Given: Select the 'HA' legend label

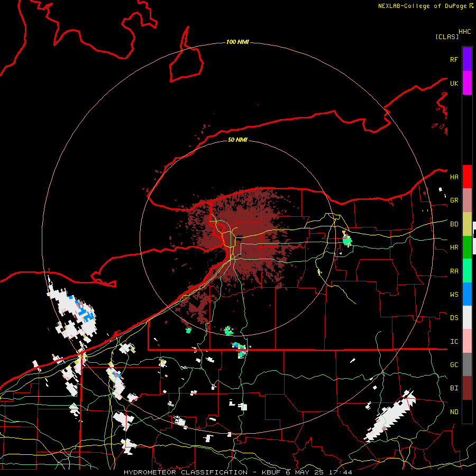Looking at the screenshot, I should [454, 177].
